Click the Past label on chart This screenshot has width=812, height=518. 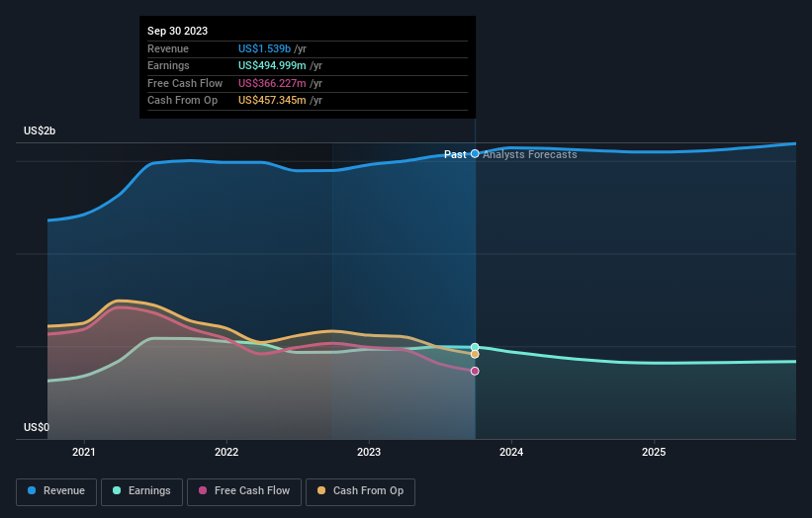click(455, 155)
